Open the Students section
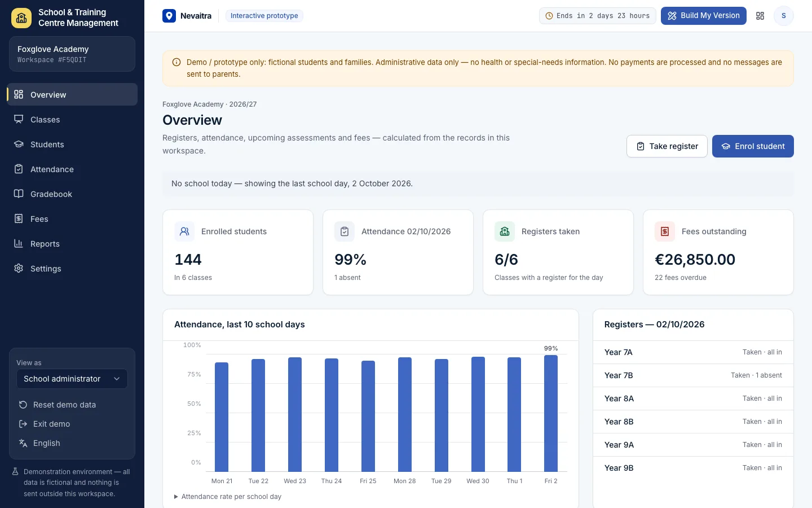The image size is (812, 508). point(72,144)
